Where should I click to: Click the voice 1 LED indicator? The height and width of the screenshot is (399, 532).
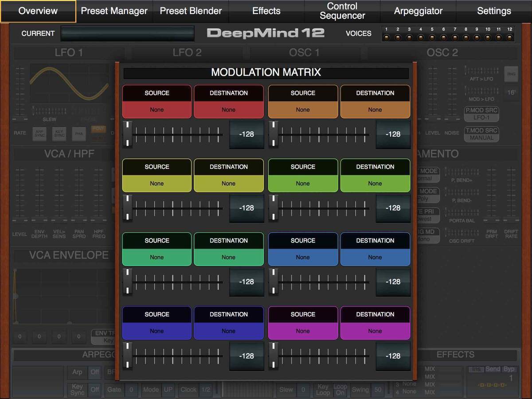pos(387,37)
